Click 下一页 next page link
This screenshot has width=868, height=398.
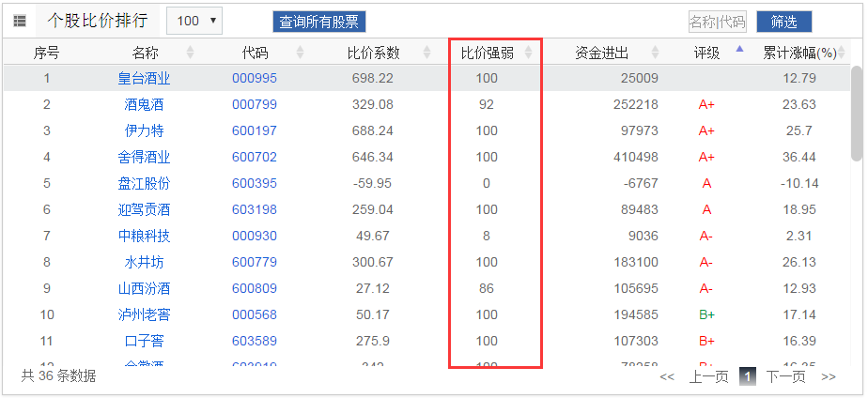(785, 377)
